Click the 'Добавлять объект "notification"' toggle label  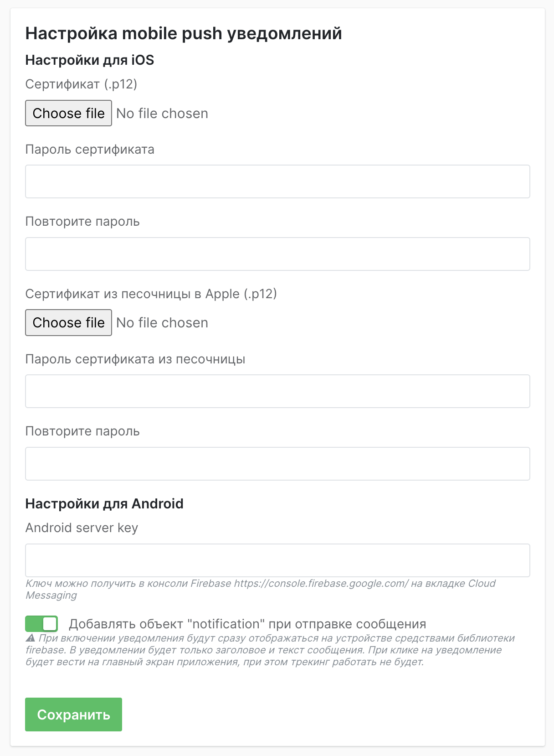(247, 624)
